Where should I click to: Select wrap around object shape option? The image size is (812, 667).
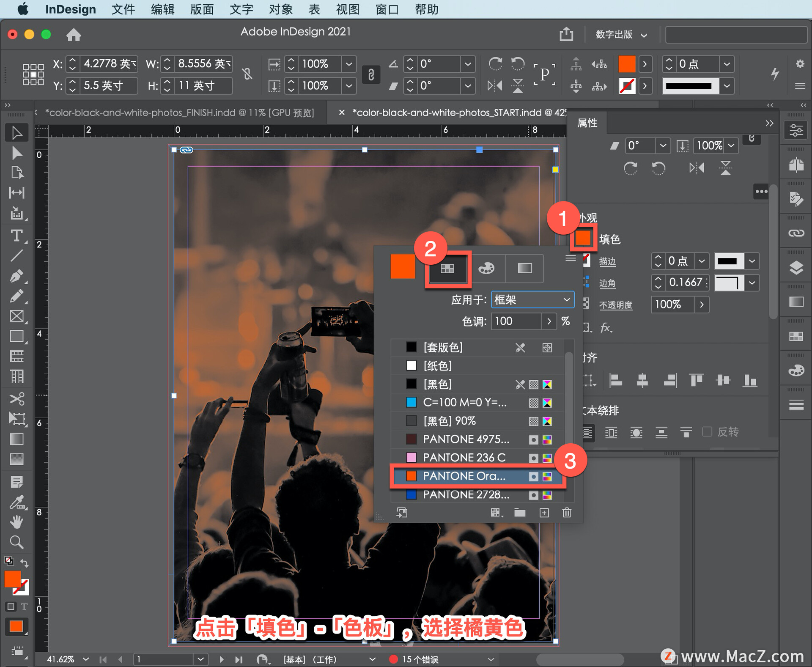tap(636, 432)
